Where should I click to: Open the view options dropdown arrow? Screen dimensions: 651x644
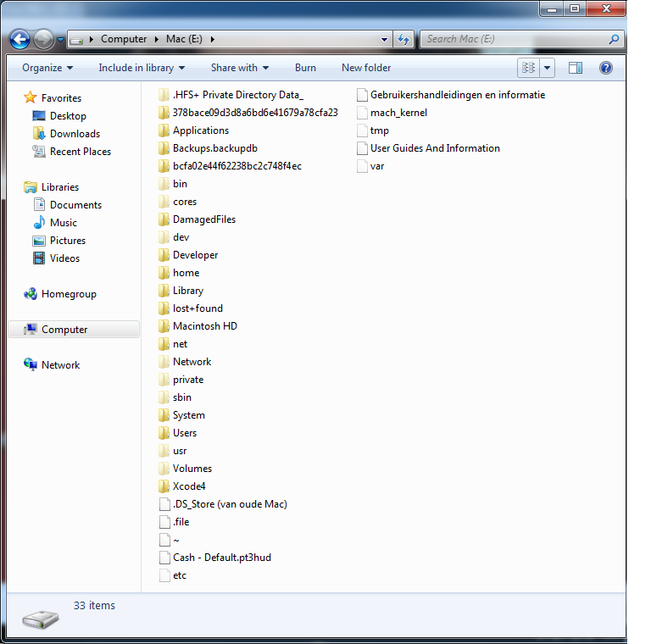547,68
